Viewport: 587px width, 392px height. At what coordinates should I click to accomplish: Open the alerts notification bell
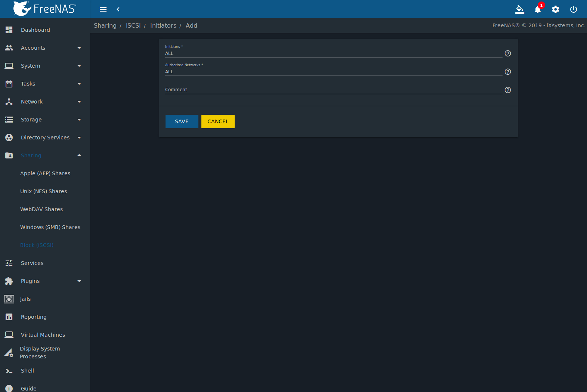(538, 9)
